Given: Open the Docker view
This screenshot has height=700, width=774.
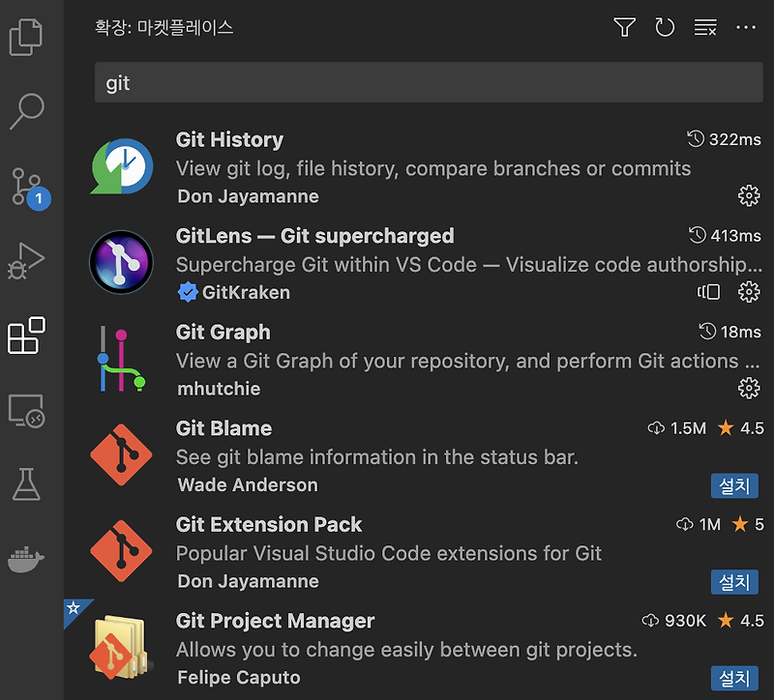Looking at the screenshot, I should pos(26,559).
